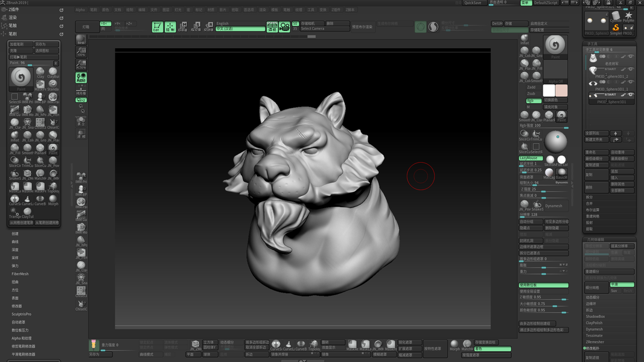Click the up arrow to move the subtool up
This screenshot has width=644, height=362.
(615, 133)
